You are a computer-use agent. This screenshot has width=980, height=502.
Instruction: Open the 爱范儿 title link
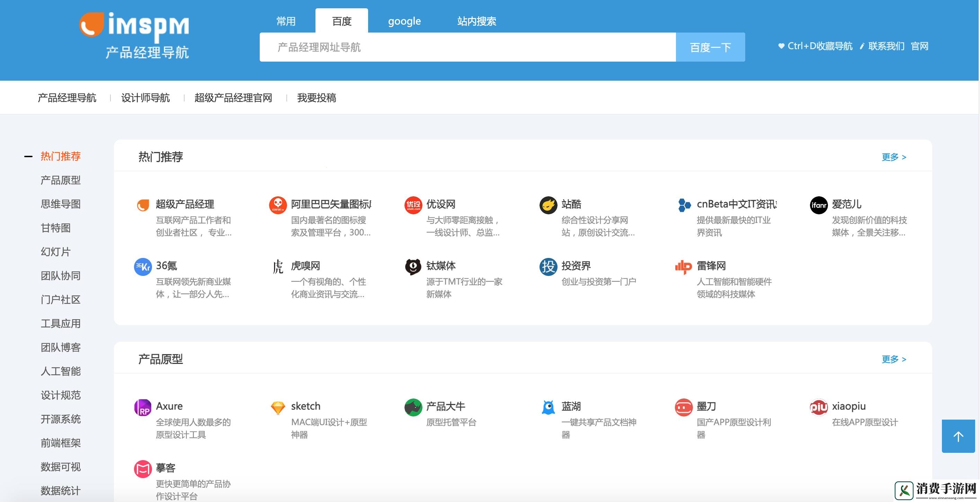pyautogui.click(x=846, y=204)
